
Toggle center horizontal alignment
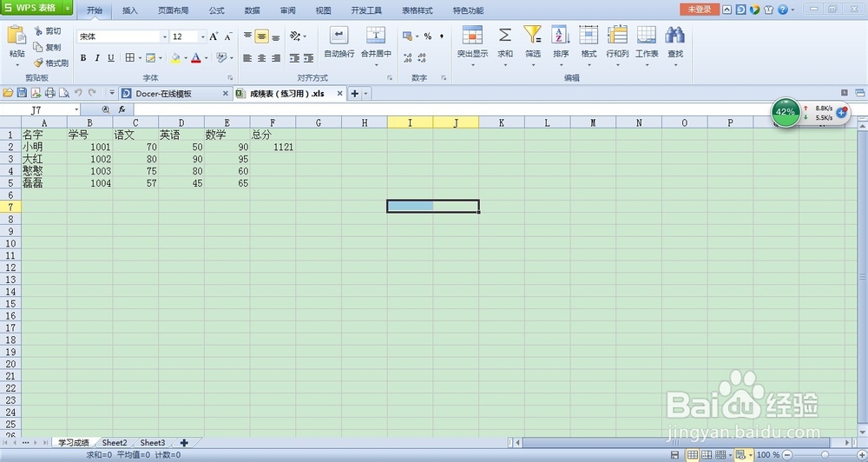[x=261, y=57]
